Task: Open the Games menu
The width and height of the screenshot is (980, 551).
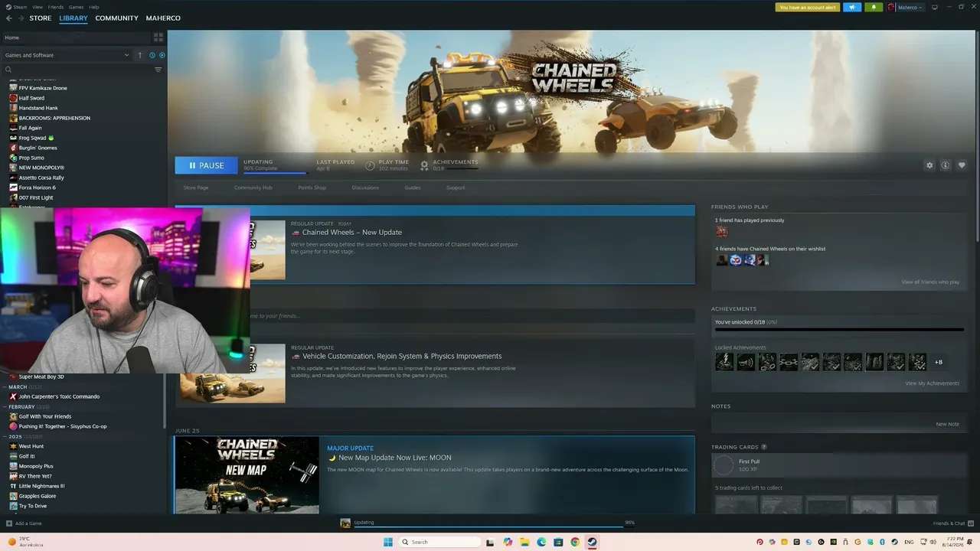Action: 77,7
